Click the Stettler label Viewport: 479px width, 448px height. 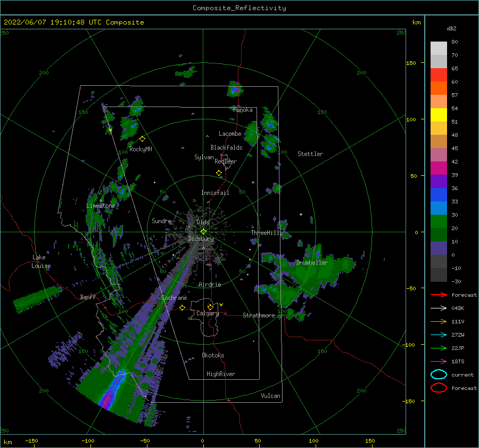[310, 154]
